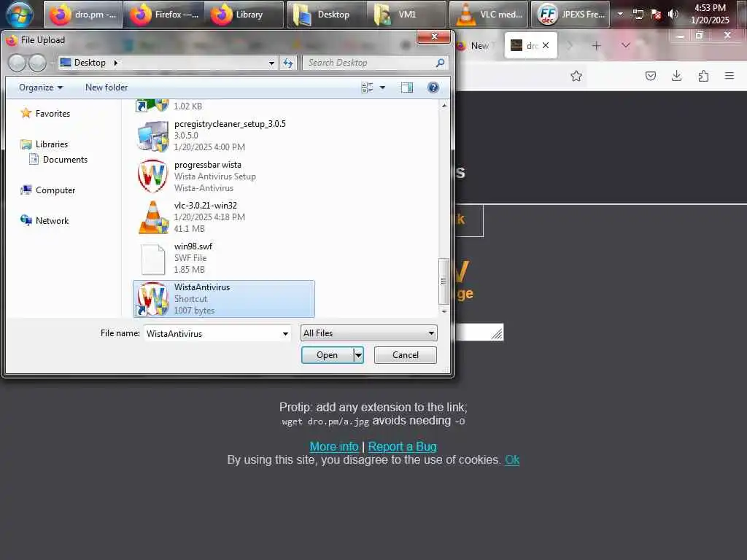Select progressbar wista file
The width and height of the screenshot is (747, 560).
223,176
